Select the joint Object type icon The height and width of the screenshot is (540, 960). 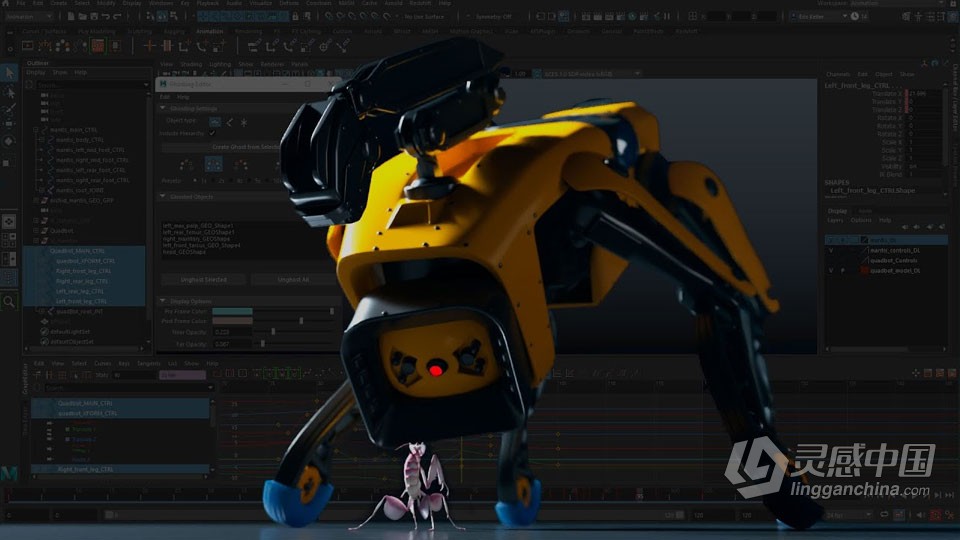point(230,122)
